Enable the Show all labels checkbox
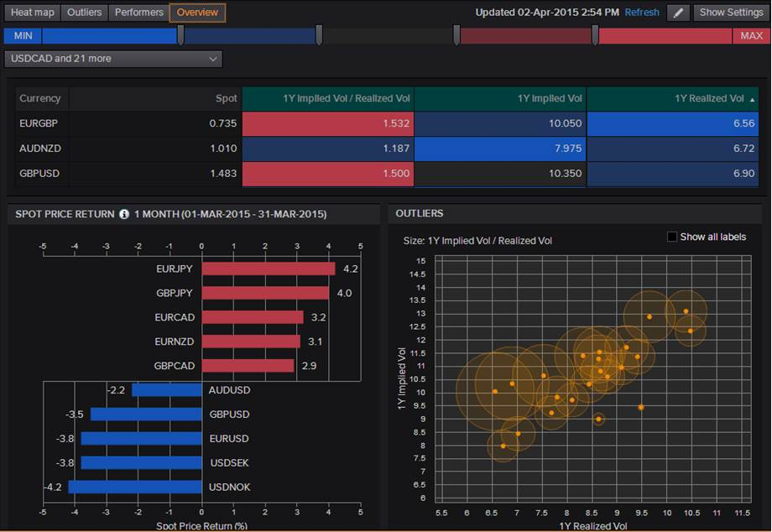The image size is (772, 532). coord(671,237)
